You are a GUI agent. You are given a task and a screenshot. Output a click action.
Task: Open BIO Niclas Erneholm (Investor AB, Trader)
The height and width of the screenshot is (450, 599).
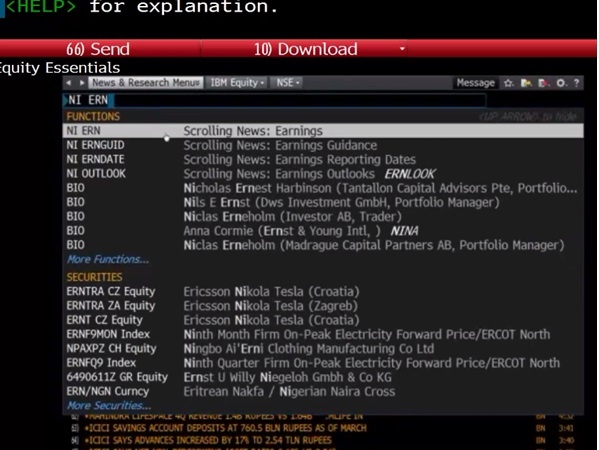click(x=323, y=217)
